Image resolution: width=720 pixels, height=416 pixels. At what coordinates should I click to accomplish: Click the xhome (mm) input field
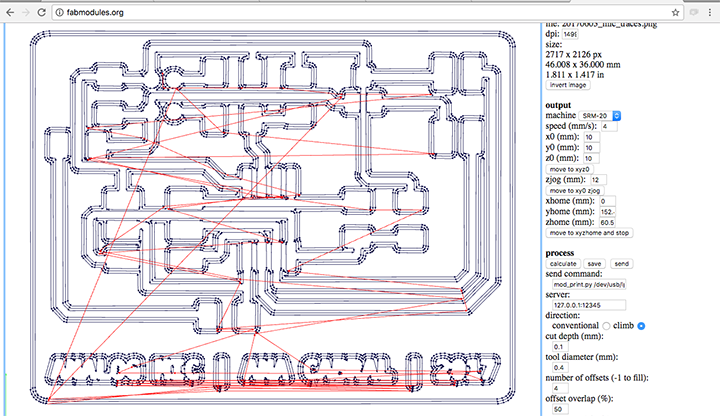click(x=607, y=201)
